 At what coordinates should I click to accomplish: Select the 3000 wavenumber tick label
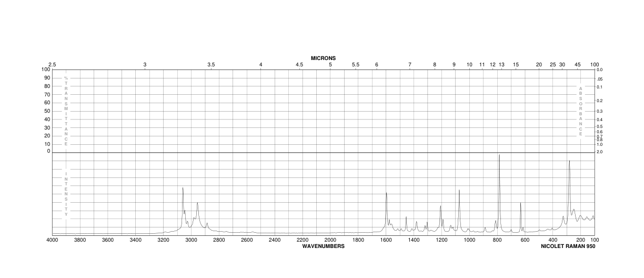191,240
